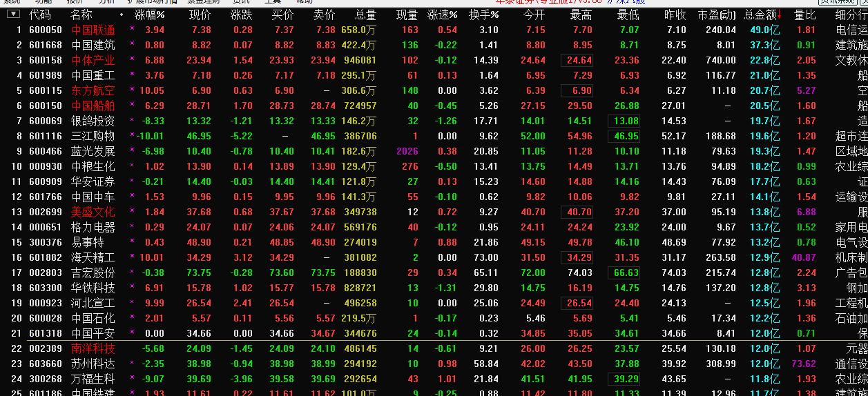868x396 pixels.
Task: Click stock code 601116
Action: click(46, 136)
